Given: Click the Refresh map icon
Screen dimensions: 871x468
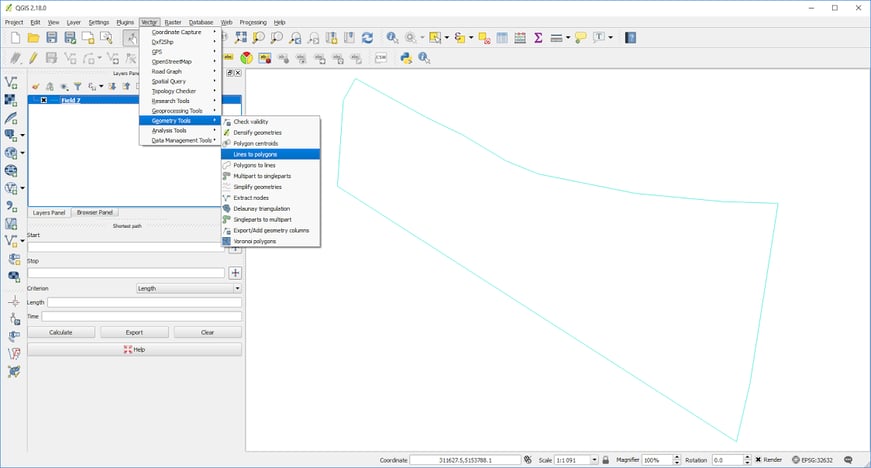Looking at the screenshot, I should (x=367, y=38).
